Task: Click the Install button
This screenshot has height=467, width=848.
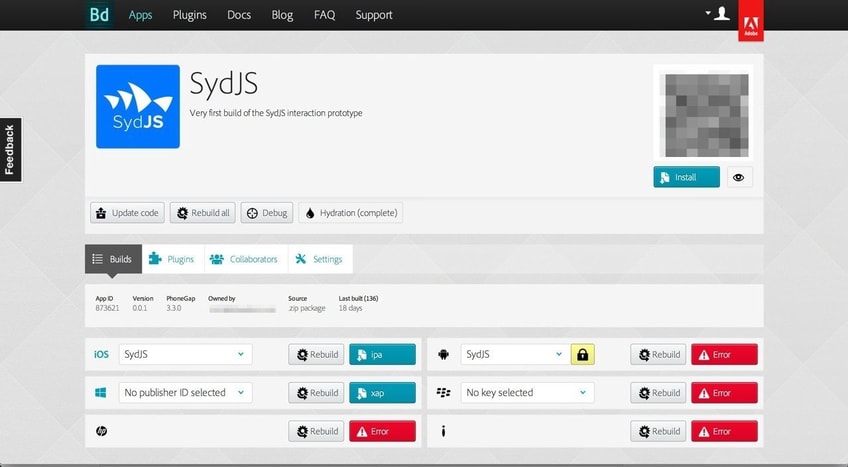Action: point(686,177)
